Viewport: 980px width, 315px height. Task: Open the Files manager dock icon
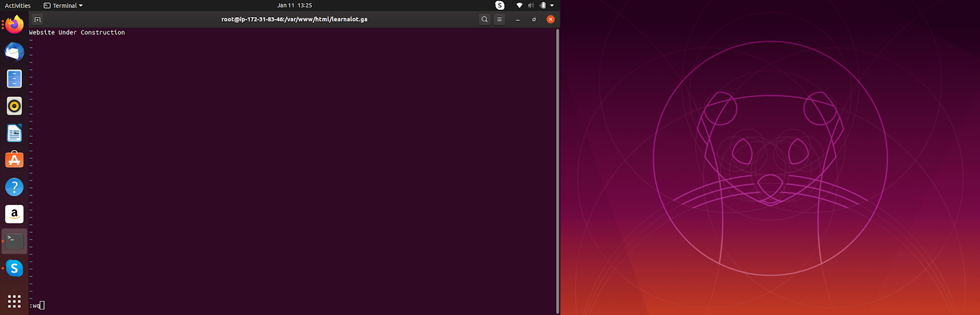[15, 79]
